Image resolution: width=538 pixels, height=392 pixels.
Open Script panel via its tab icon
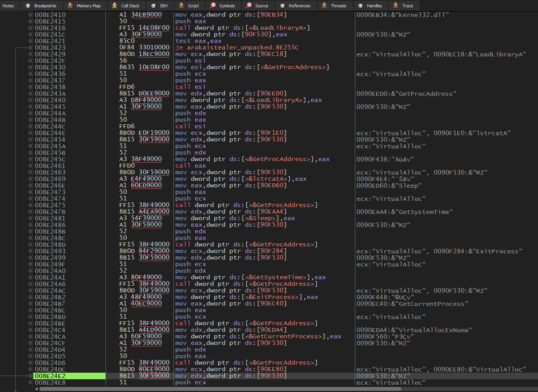pos(180,5)
